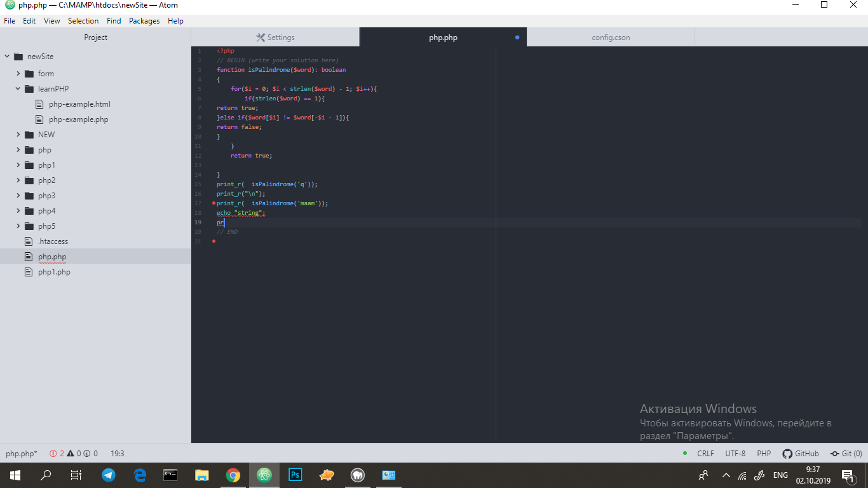Click the network tray icon

point(742,475)
